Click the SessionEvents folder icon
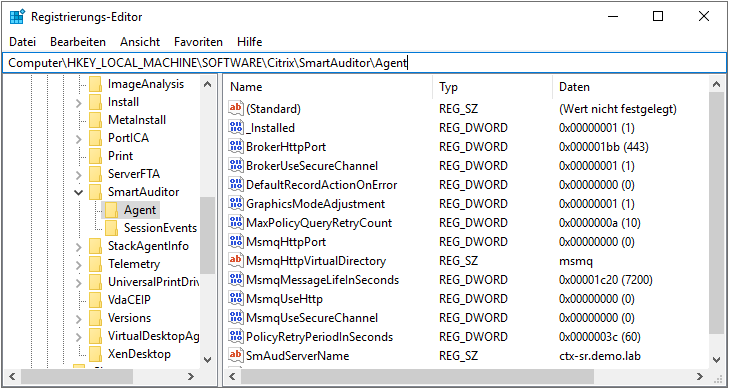732x389 pixels. 111,228
